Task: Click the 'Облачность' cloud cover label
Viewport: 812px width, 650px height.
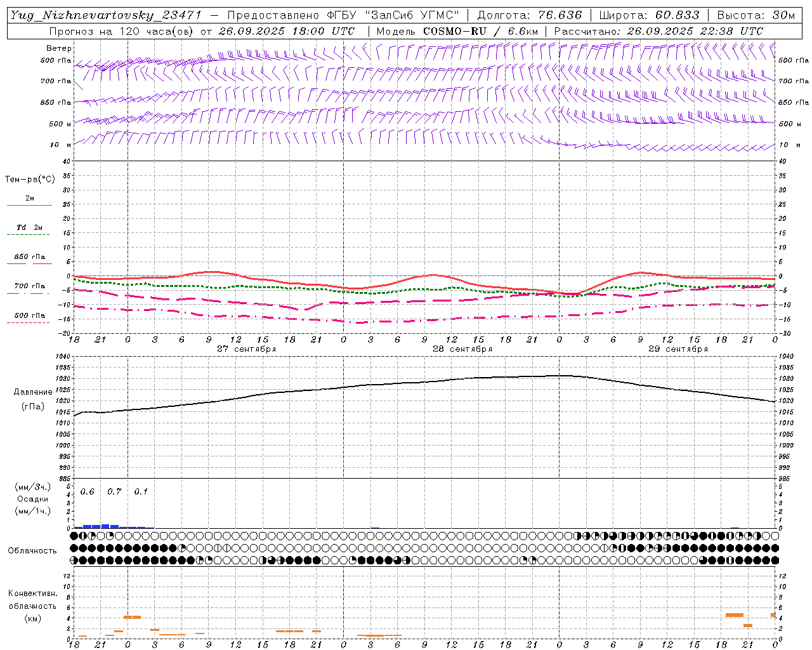Action: pyautogui.click(x=32, y=550)
